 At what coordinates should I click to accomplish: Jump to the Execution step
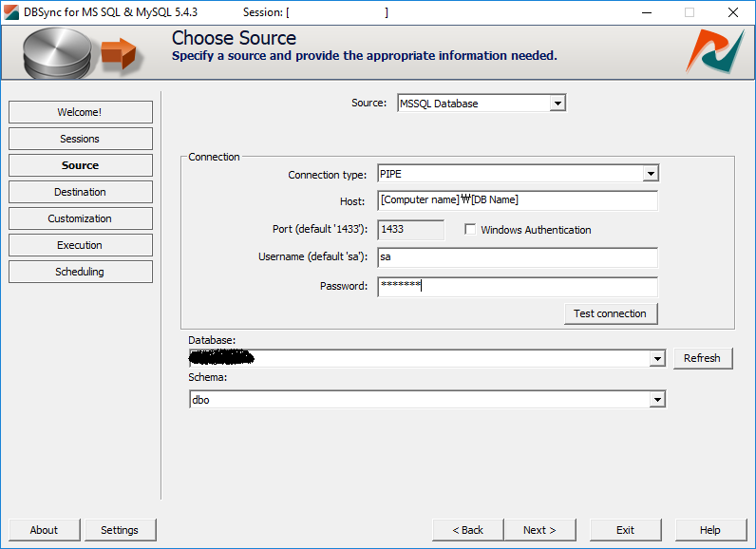[x=80, y=245]
